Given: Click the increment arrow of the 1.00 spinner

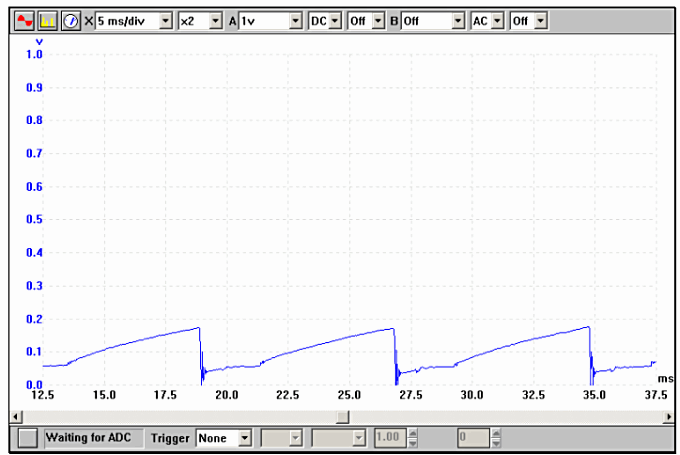Looking at the screenshot, I should (x=413, y=434).
